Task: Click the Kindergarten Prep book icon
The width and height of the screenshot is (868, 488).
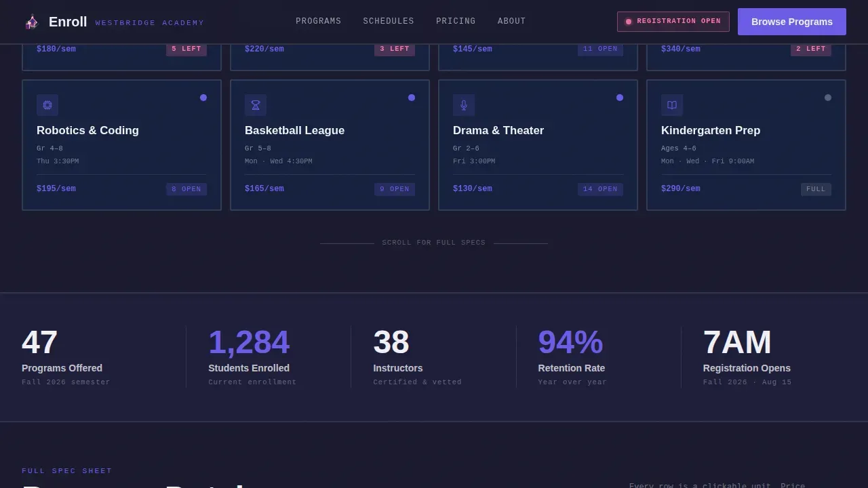Action: coord(672,105)
